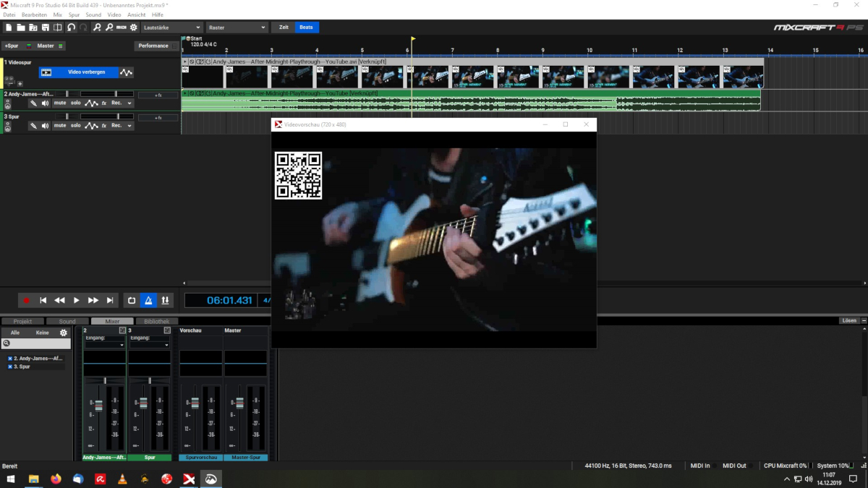868x488 pixels.
Task: Open the Raster snap dropdown
Action: coord(237,27)
